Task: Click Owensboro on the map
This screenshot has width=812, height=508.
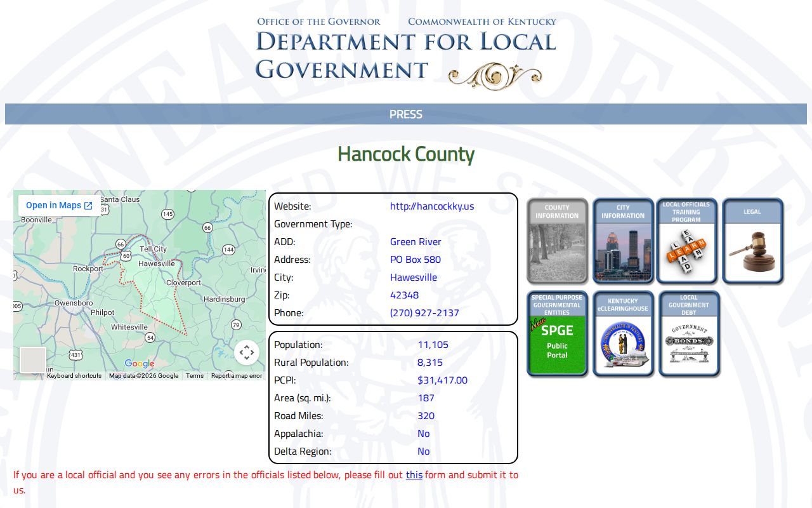Action: pos(74,303)
